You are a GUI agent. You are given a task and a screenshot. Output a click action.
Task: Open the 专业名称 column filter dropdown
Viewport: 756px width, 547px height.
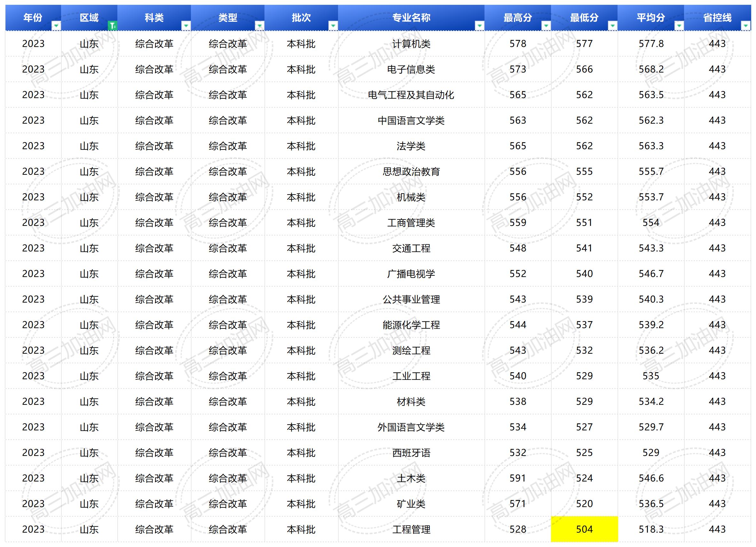click(x=480, y=26)
